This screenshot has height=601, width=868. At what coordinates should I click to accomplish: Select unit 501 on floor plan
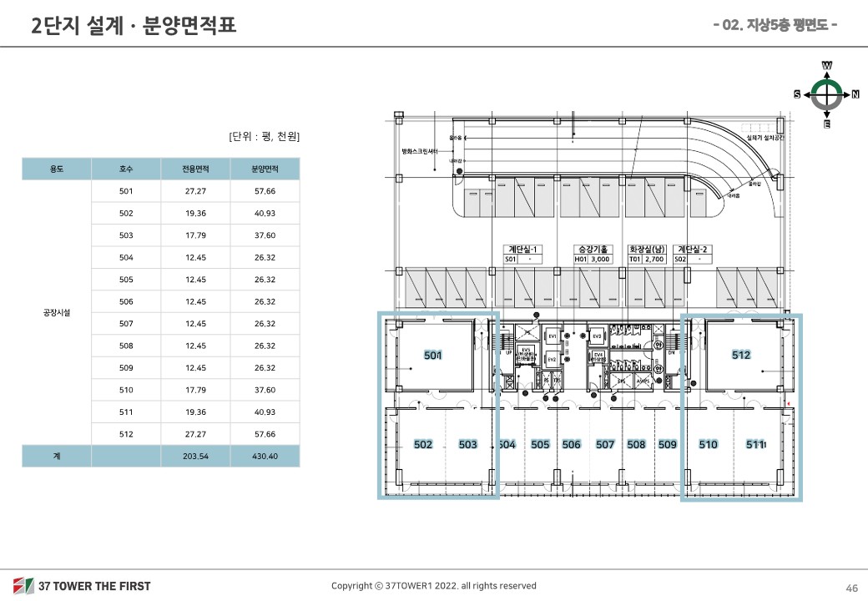pyautogui.click(x=432, y=356)
